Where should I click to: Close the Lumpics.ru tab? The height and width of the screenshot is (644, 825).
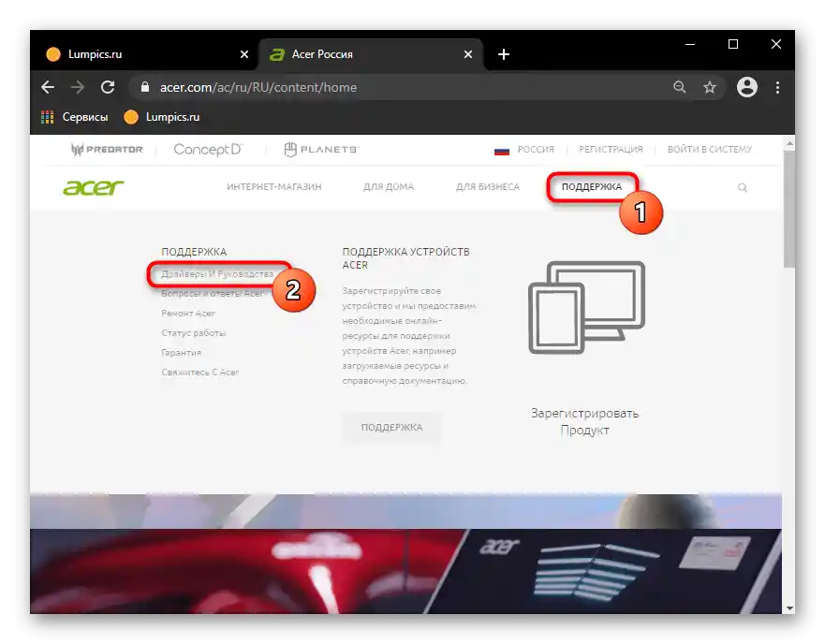coord(244,54)
